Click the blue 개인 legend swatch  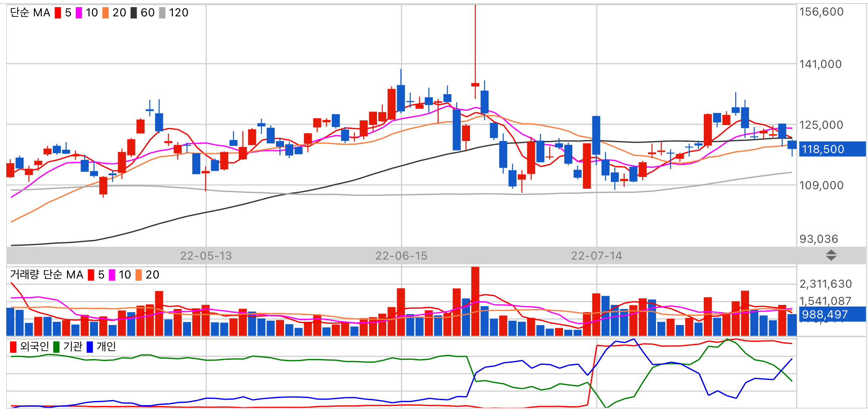click(x=90, y=347)
